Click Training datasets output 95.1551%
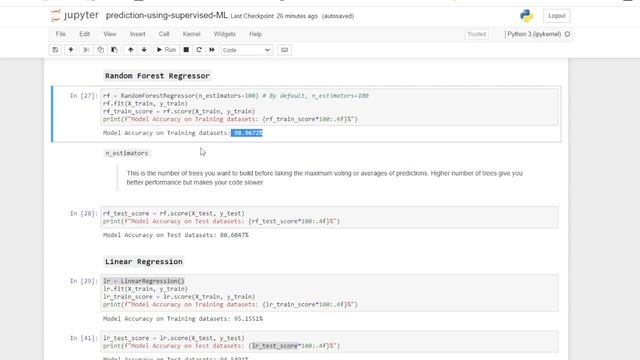640x360 pixels. 248,319
